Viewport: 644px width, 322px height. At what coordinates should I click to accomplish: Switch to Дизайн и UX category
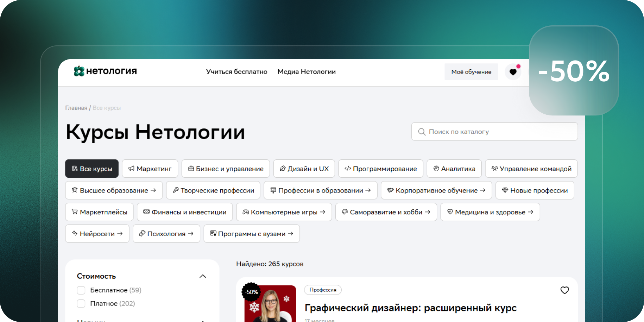coord(304,169)
